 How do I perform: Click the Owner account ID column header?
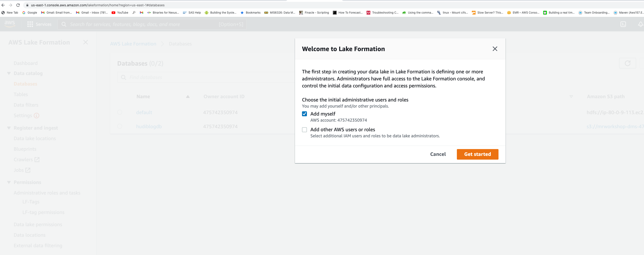[x=224, y=96]
